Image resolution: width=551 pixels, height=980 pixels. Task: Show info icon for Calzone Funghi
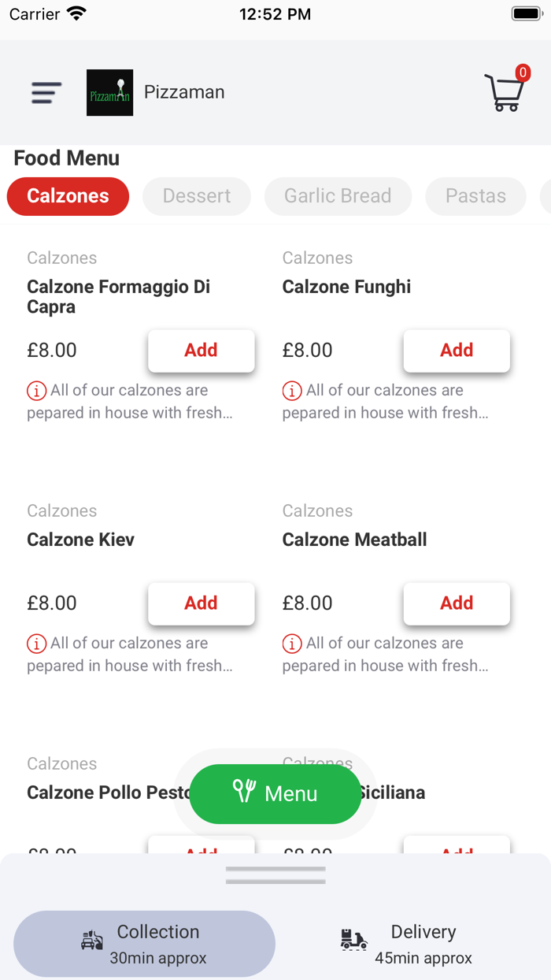click(292, 391)
